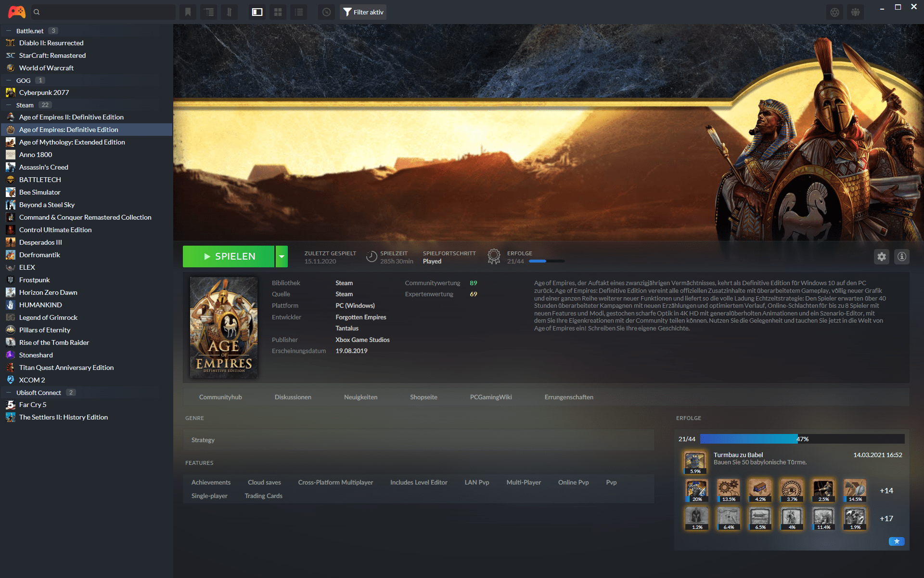Select Horizon Zero Dawn in the library
The width and height of the screenshot is (924, 578).
[87, 292]
